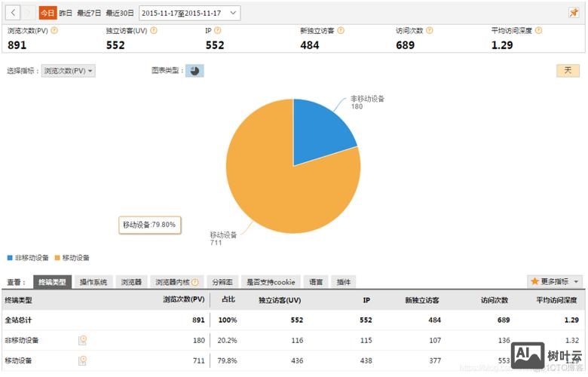The image size is (588, 377).
Task: Sort by 独立访客(UV) column header
Action: (280, 300)
